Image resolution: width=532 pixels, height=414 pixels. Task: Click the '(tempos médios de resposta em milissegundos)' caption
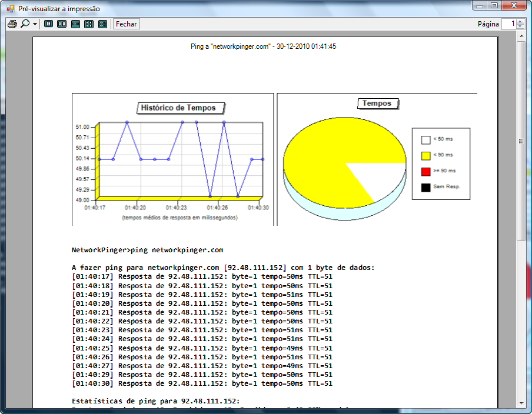pyautogui.click(x=180, y=218)
